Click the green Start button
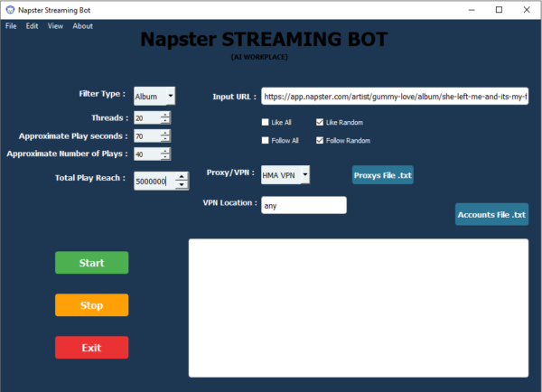 pyautogui.click(x=91, y=263)
